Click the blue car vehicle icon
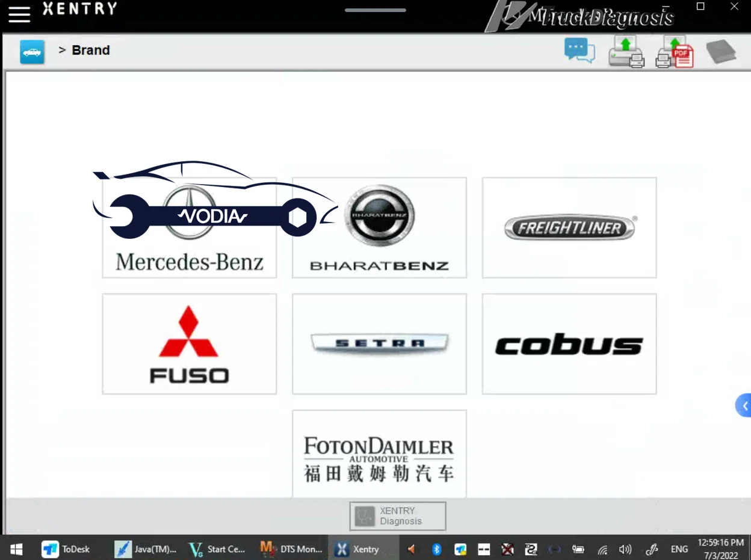This screenshot has height=560, width=751. pyautogui.click(x=32, y=52)
